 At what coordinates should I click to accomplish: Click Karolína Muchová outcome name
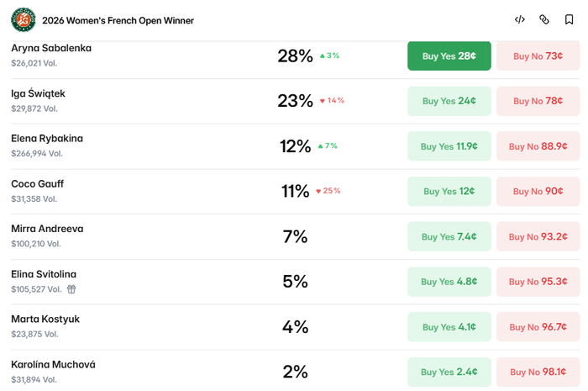click(53, 364)
